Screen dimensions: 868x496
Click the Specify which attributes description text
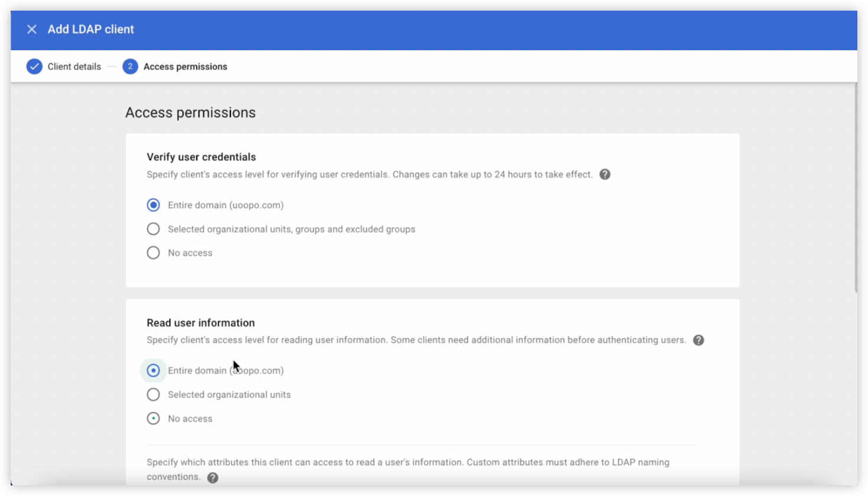(408, 469)
